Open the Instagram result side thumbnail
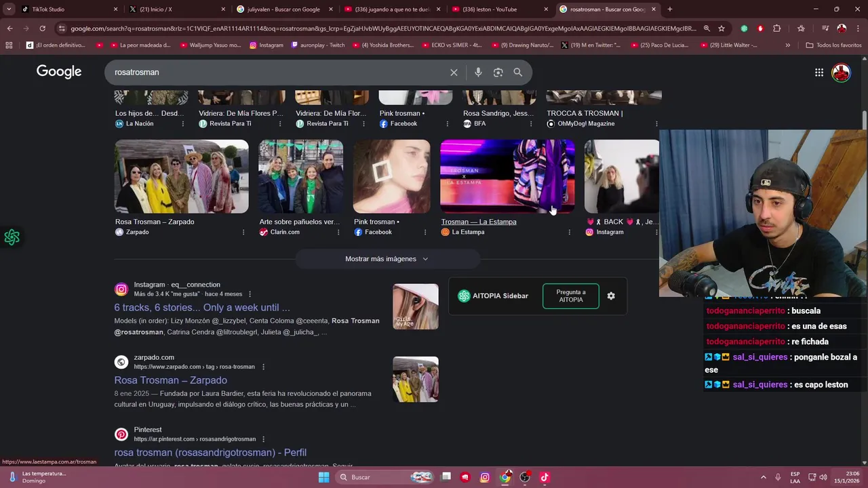The width and height of the screenshot is (868, 488). (x=416, y=306)
